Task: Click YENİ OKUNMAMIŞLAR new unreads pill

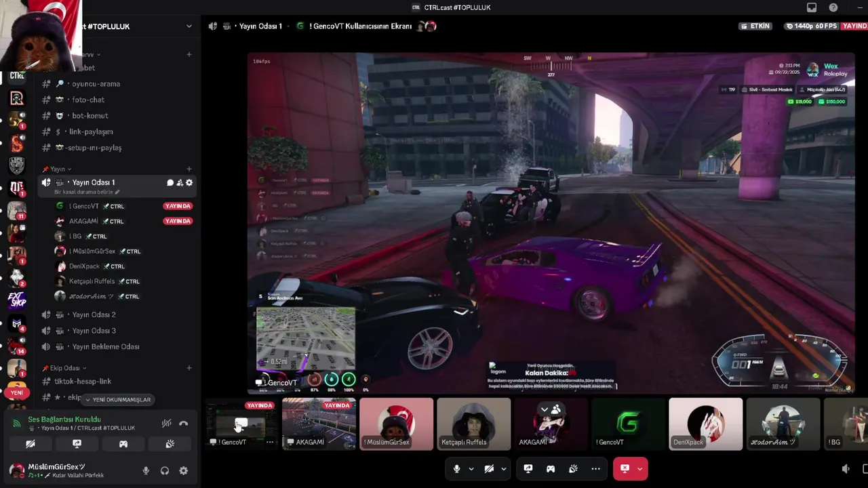Action: pyautogui.click(x=117, y=400)
